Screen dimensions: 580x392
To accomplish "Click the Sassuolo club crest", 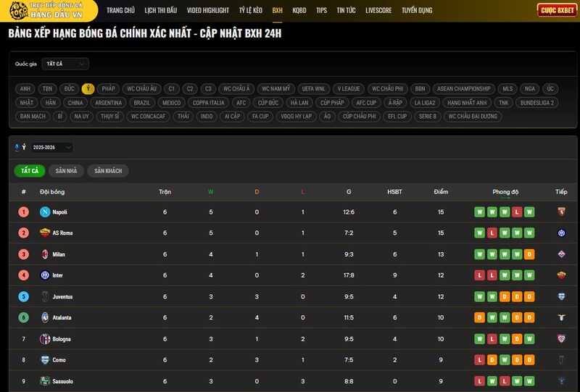I will (44, 381).
